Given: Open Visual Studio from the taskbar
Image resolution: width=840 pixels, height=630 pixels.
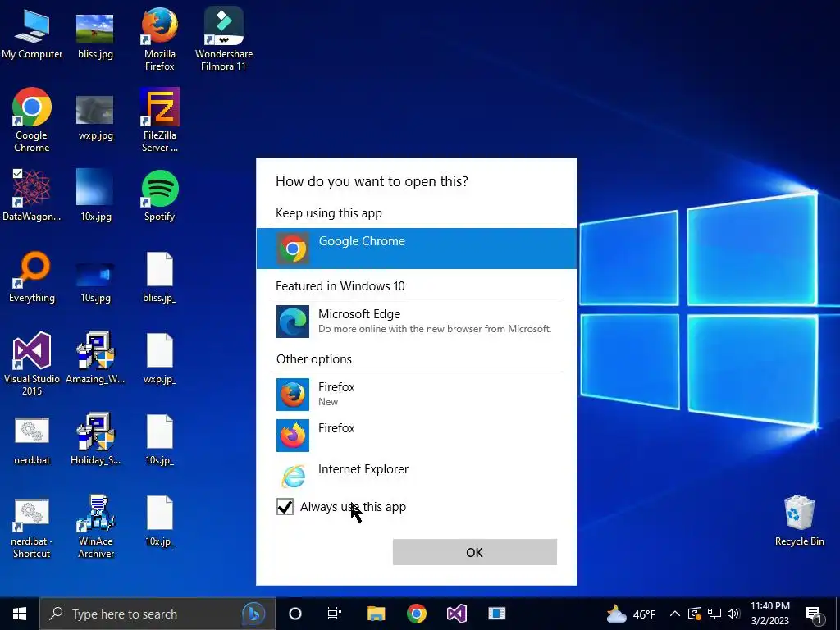Looking at the screenshot, I should (456, 614).
